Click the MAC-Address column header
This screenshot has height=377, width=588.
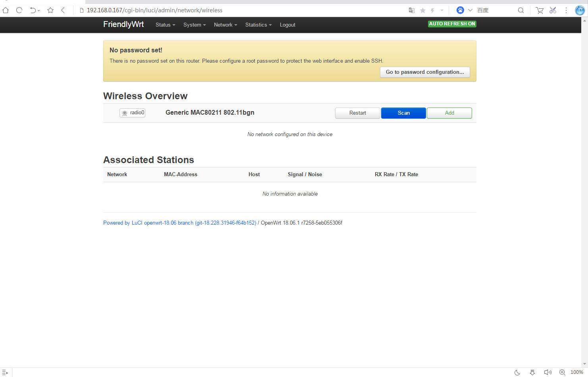181,175
